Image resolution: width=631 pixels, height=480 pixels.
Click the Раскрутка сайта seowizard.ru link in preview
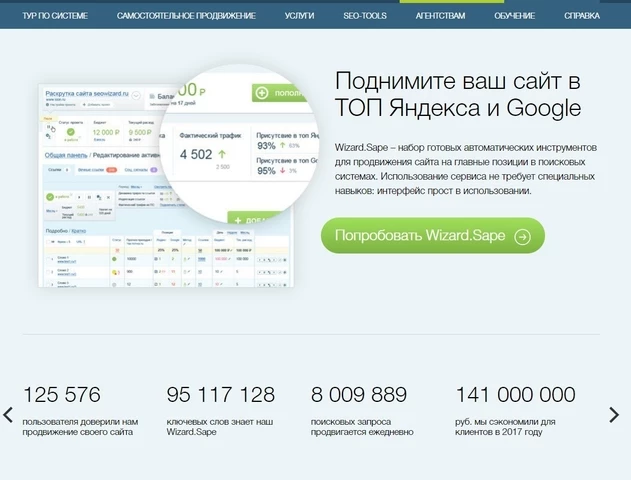[x=87, y=94]
